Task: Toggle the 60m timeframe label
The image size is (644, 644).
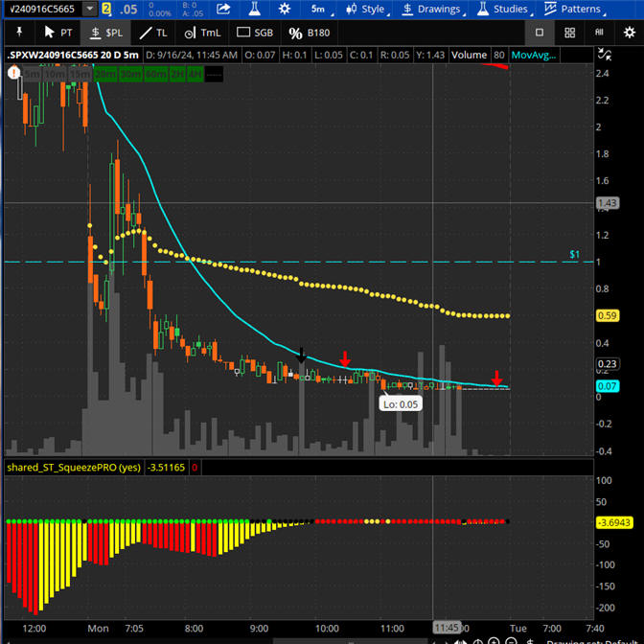Action: (155, 75)
